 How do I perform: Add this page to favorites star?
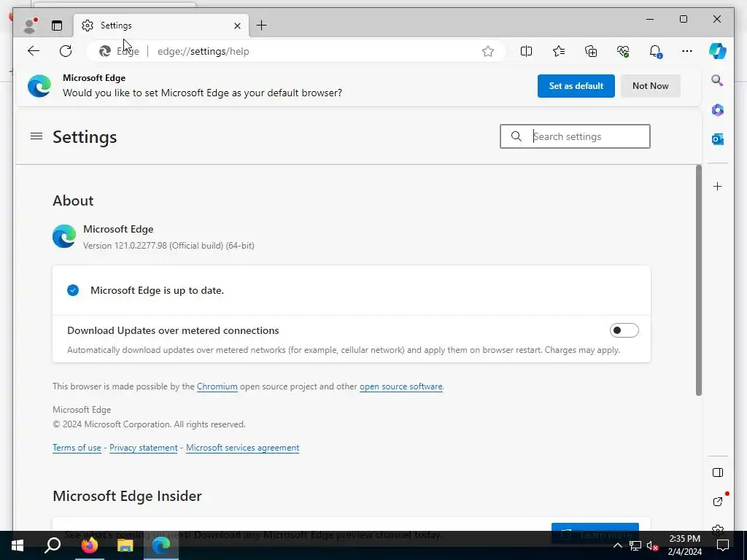[x=488, y=51]
